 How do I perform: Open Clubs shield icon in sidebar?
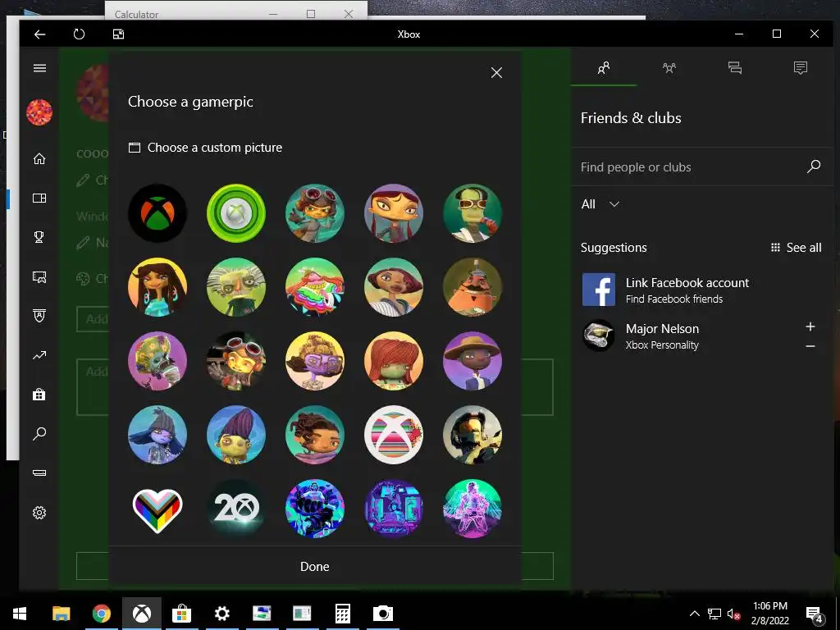coord(39,316)
